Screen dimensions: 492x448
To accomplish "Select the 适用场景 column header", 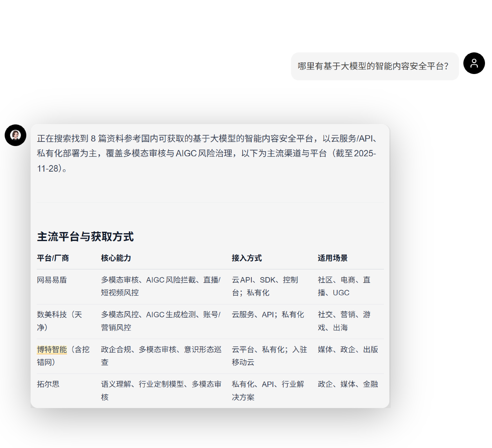I will point(332,258).
